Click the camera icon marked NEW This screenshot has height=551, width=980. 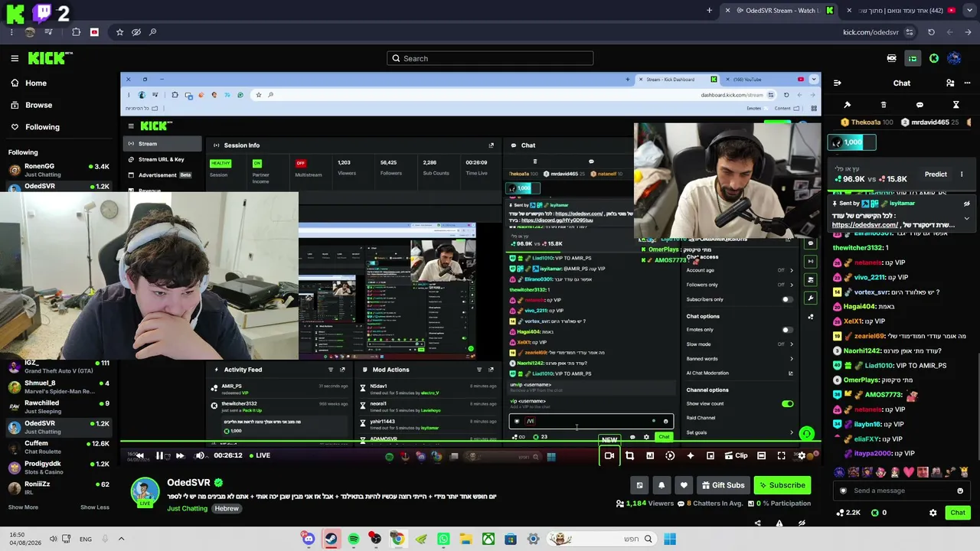(609, 455)
